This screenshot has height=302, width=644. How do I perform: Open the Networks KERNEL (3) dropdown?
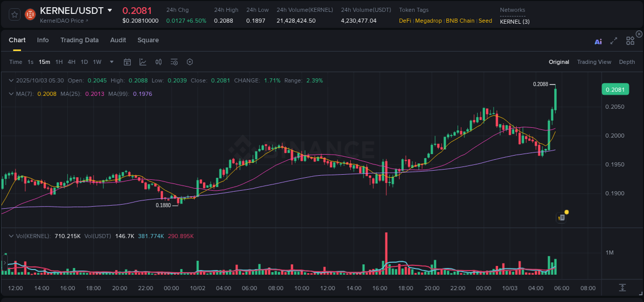pyautogui.click(x=515, y=21)
